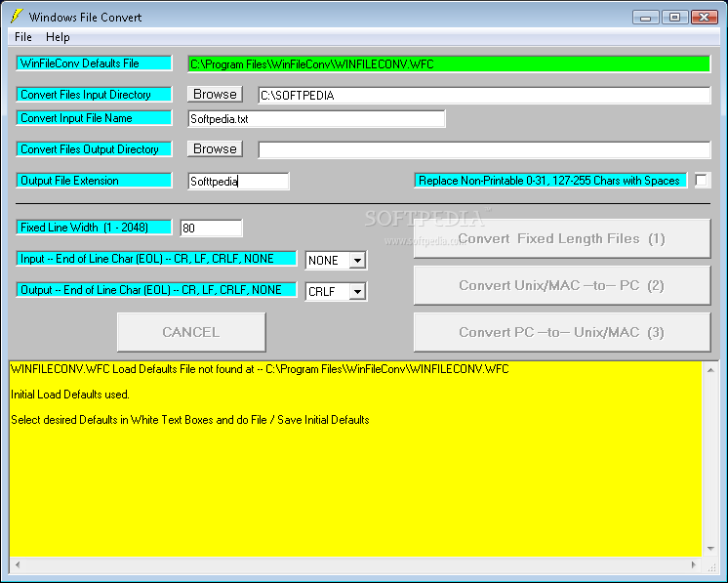Open the Help menu
Viewport: 728px width, 583px height.
tap(58, 37)
